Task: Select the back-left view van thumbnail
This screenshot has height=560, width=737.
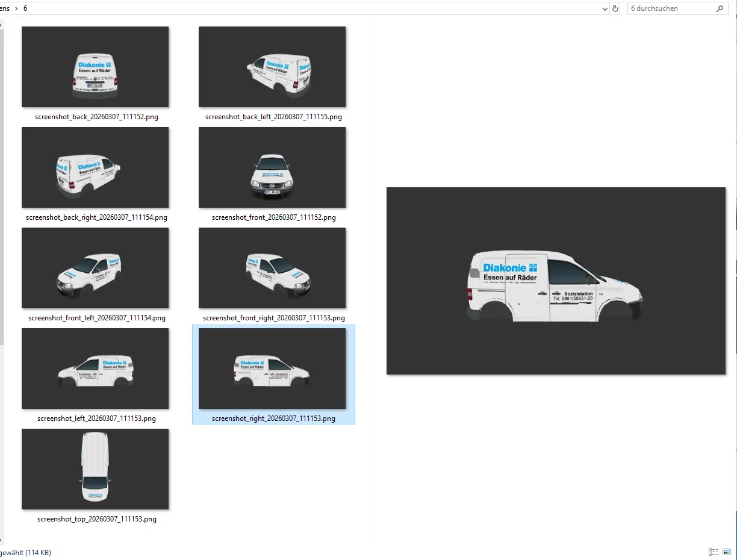Action: tap(272, 67)
